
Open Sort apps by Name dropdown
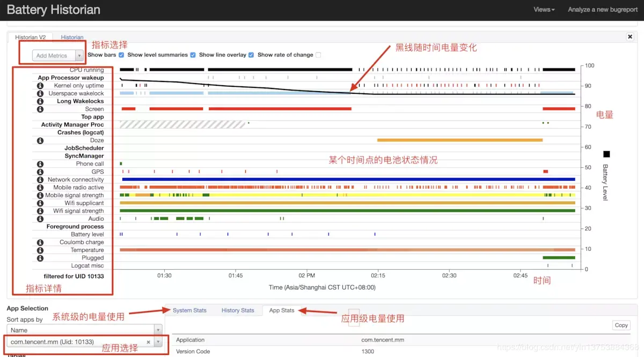click(x=84, y=330)
